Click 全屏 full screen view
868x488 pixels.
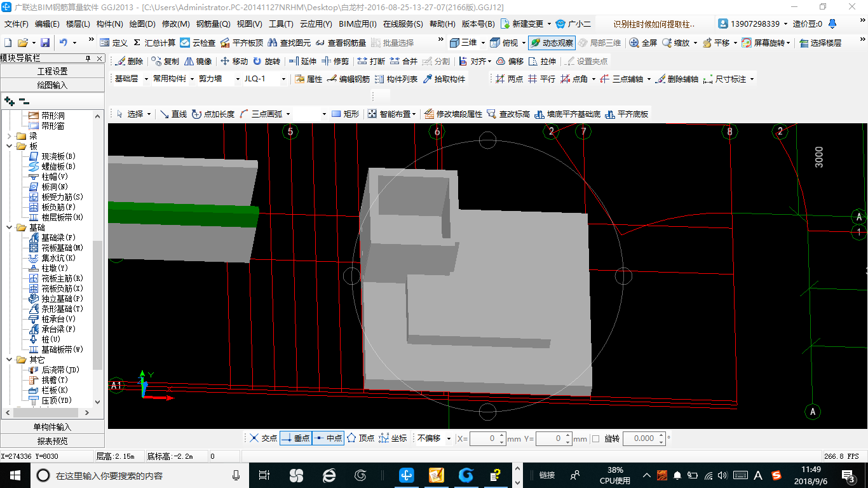(643, 43)
